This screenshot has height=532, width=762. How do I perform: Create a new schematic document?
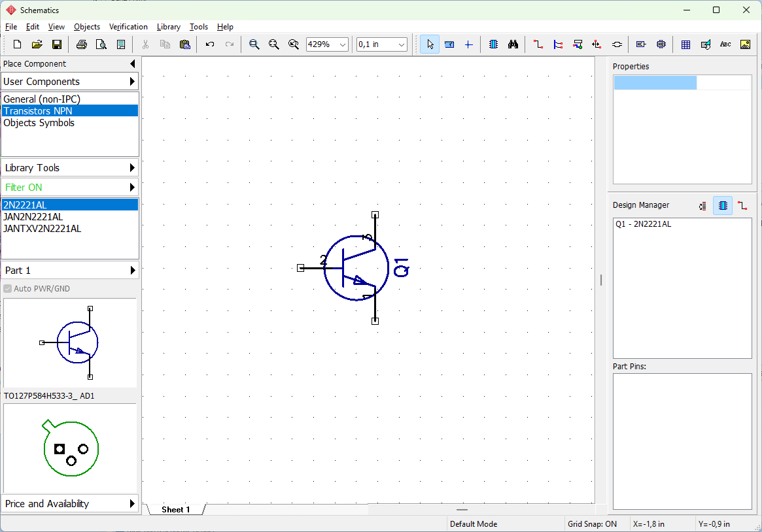(17, 44)
